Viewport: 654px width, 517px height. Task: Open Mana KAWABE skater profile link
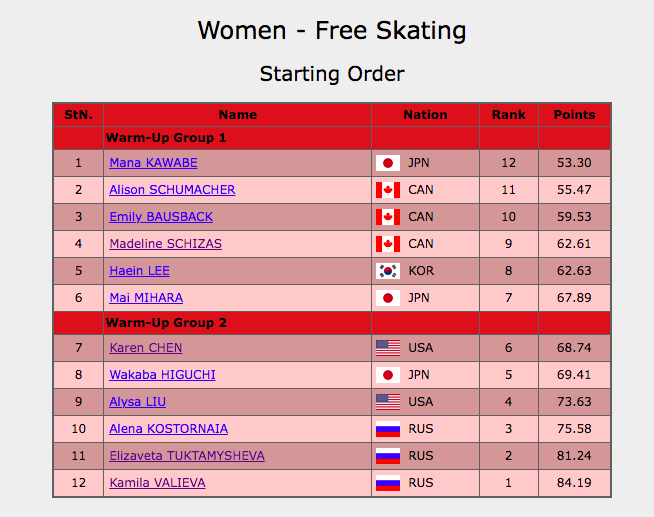(x=153, y=163)
